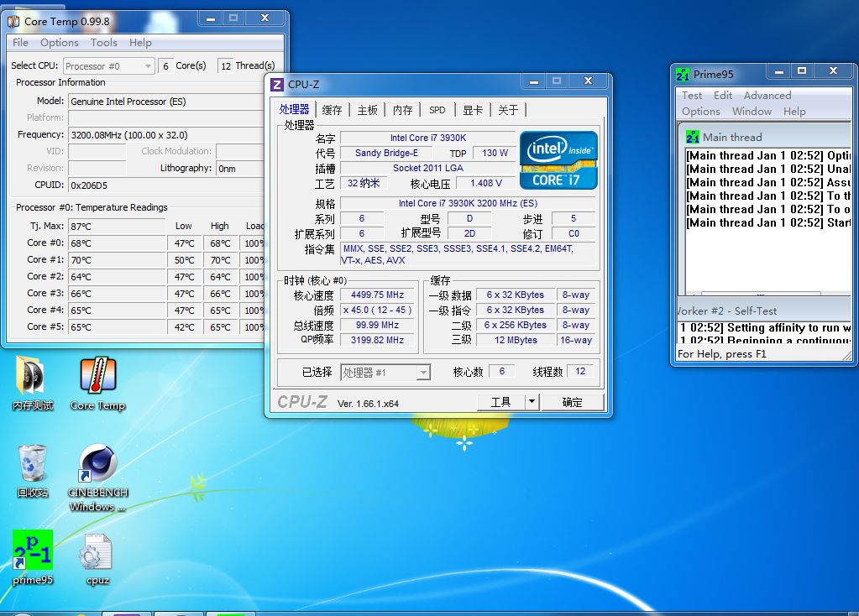This screenshot has width=859, height=616.
Task: Click 代号 value Sandy Bridge-E
Action: [x=386, y=153]
